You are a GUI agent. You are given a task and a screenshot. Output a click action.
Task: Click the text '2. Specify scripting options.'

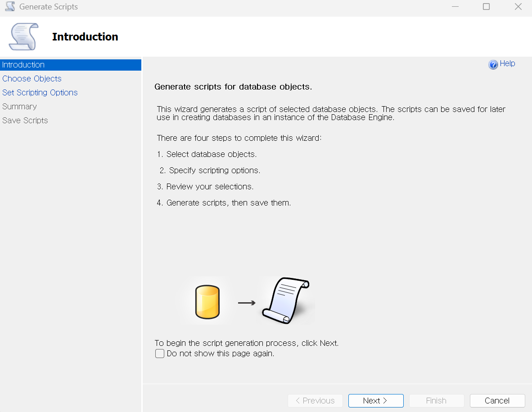(210, 170)
